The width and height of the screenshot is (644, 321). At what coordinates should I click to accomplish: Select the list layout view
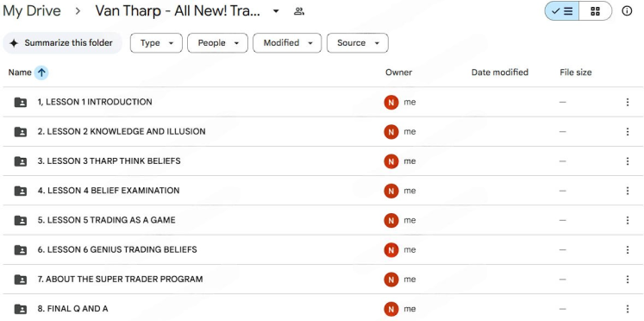562,11
